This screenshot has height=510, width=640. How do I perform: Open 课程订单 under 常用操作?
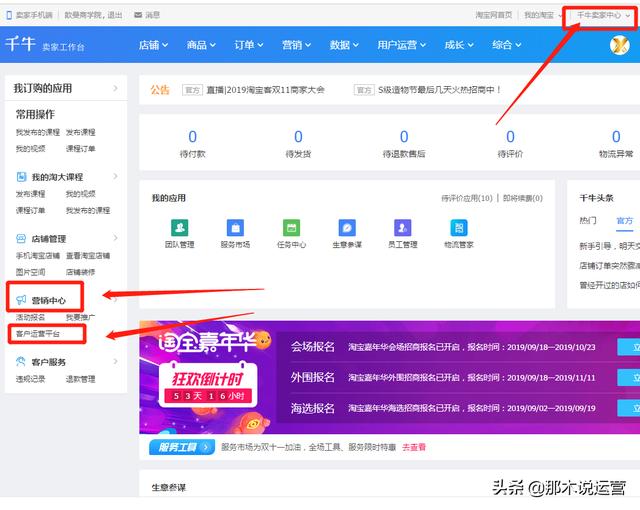pyautogui.click(x=80, y=149)
